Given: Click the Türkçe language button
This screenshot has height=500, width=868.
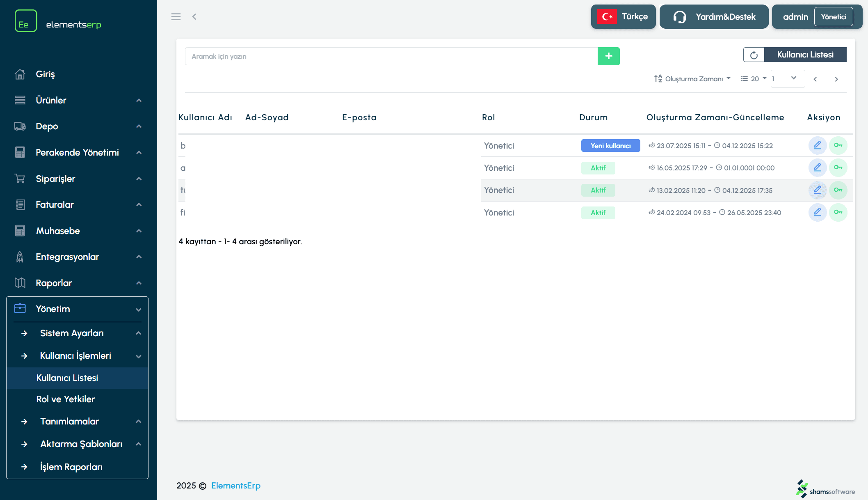Looking at the screenshot, I should tap(623, 17).
